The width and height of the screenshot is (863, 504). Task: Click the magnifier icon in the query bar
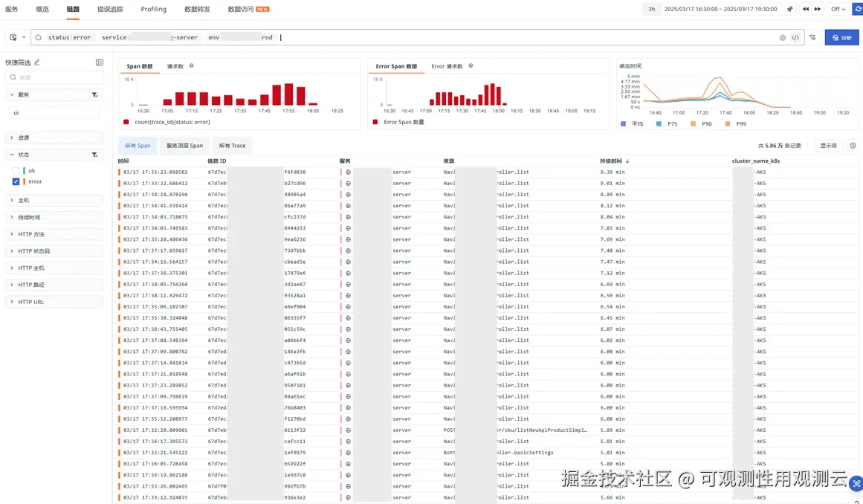[39, 37]
